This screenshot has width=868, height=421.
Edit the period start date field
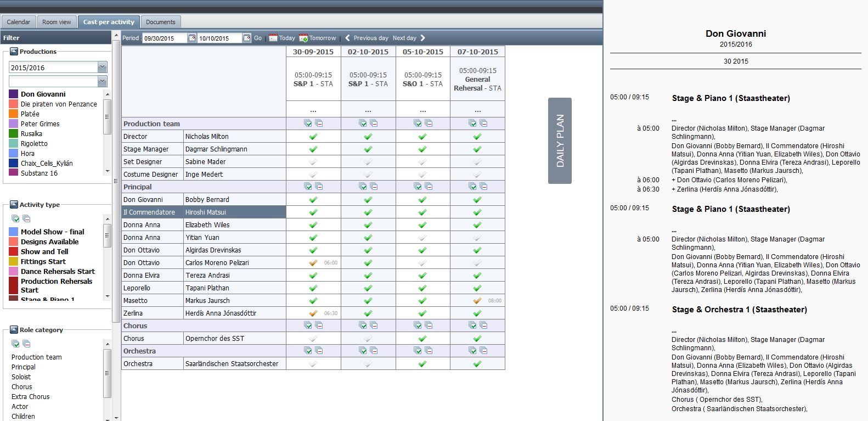(165, 38)
